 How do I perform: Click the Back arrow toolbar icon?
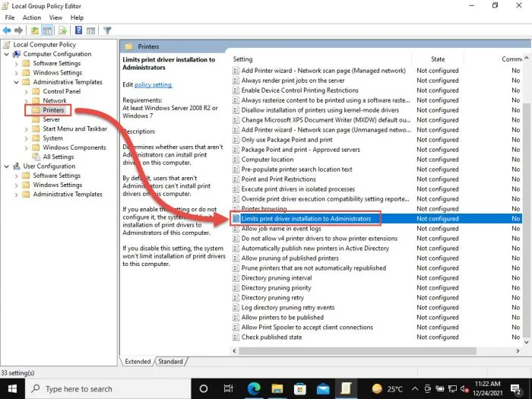click(7, 30)
